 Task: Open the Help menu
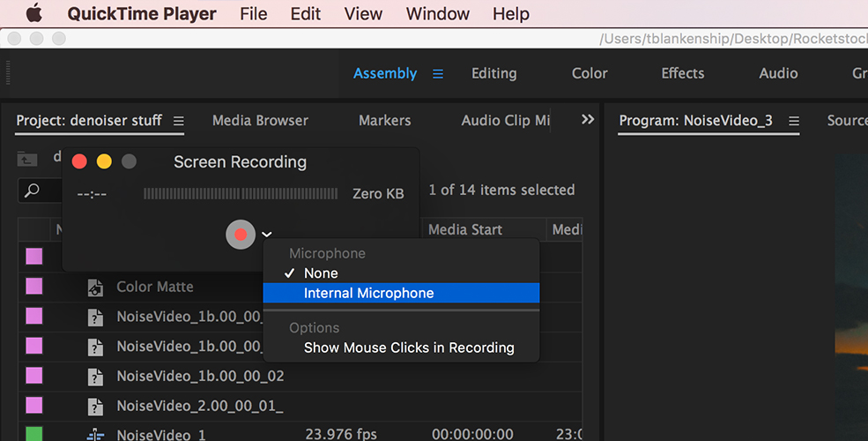[x=511, y=13]
